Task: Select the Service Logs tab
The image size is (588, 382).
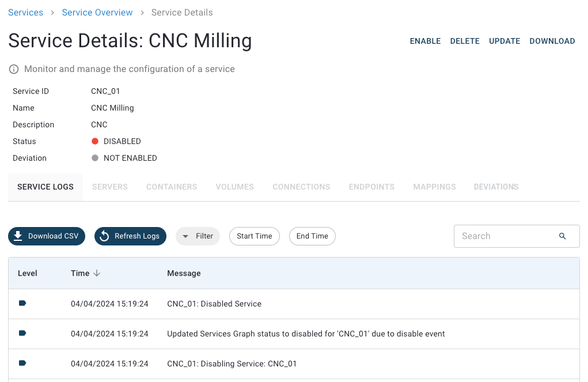Action: (45, 187)
